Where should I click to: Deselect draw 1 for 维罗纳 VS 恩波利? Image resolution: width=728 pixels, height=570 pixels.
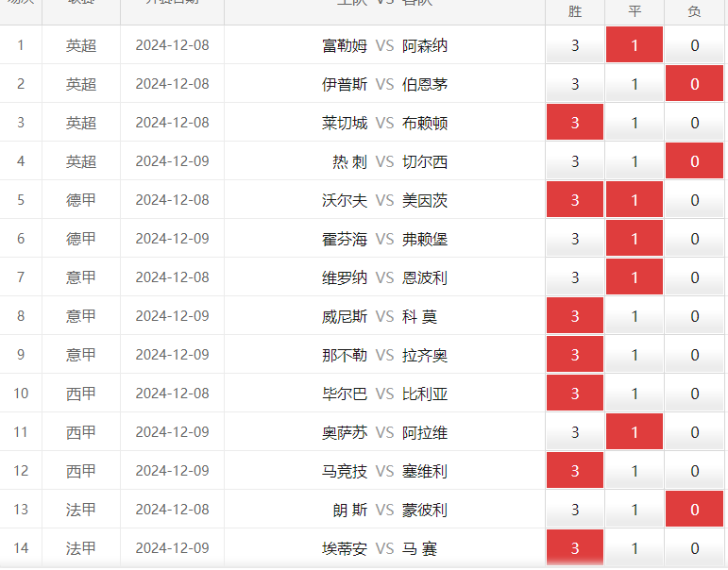tap(635, 277)
